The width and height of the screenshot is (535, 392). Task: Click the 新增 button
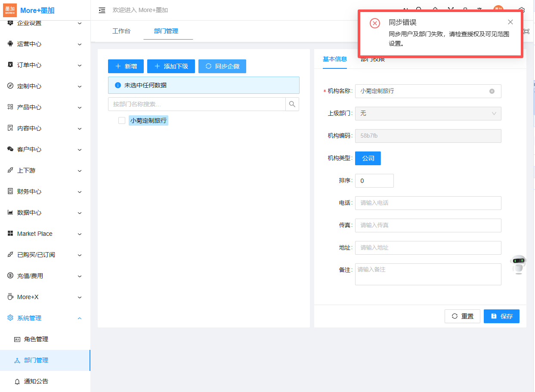(x=126, y=66)
